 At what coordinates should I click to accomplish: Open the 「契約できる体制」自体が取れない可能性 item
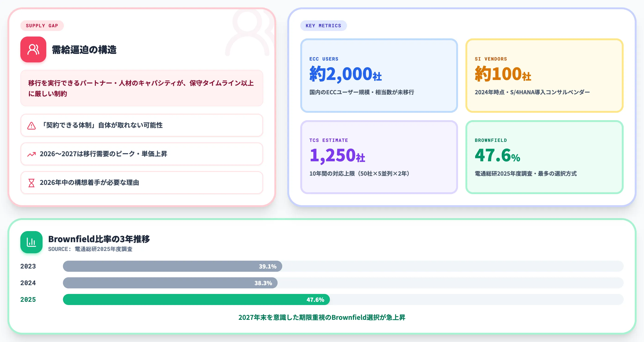[142, 125]
